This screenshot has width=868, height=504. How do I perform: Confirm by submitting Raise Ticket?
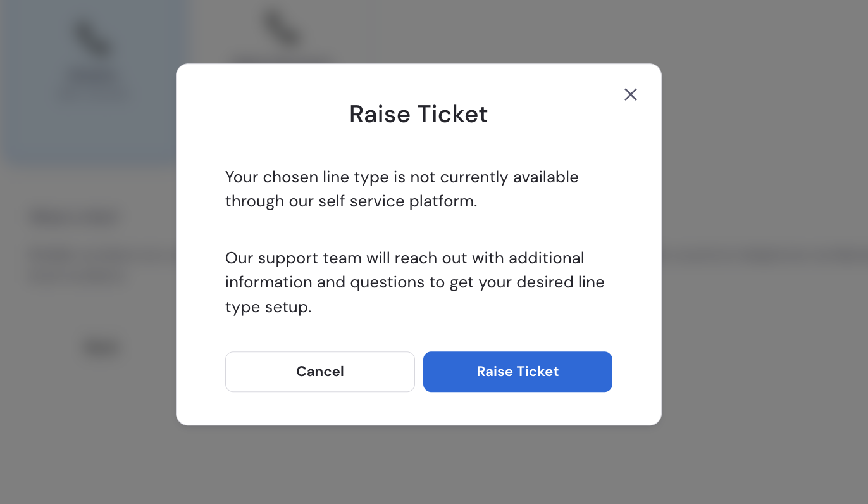[518, 372]
